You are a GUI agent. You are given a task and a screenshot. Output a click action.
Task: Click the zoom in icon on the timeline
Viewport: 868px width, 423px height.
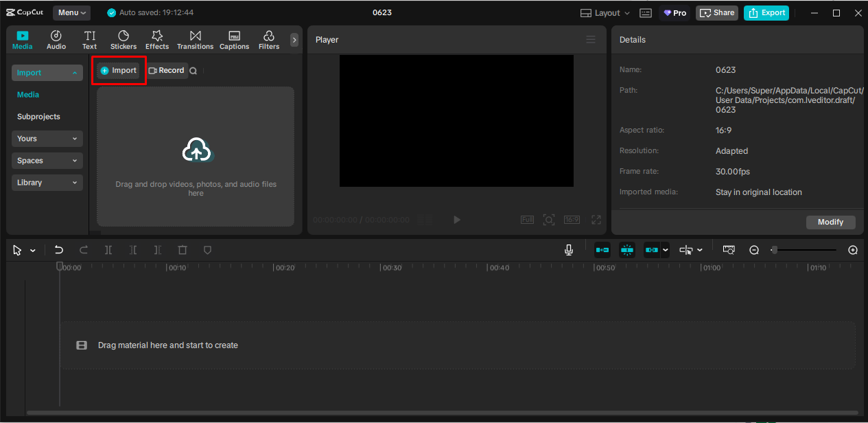853,250
